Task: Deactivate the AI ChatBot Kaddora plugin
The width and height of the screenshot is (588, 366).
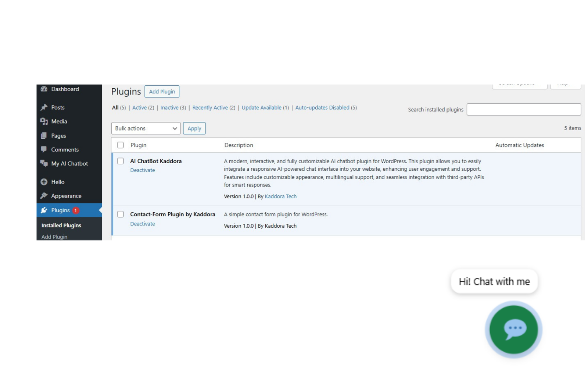Action: click(143, 170)
